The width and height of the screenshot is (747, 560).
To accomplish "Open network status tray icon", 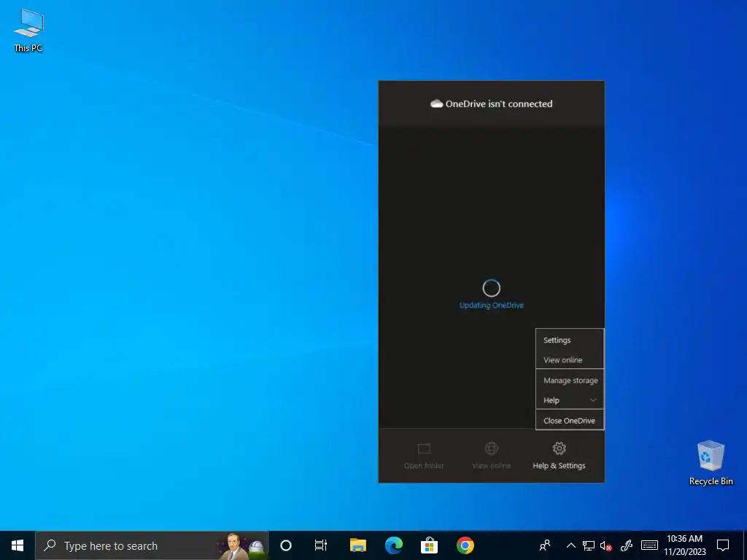I will 589,545.
